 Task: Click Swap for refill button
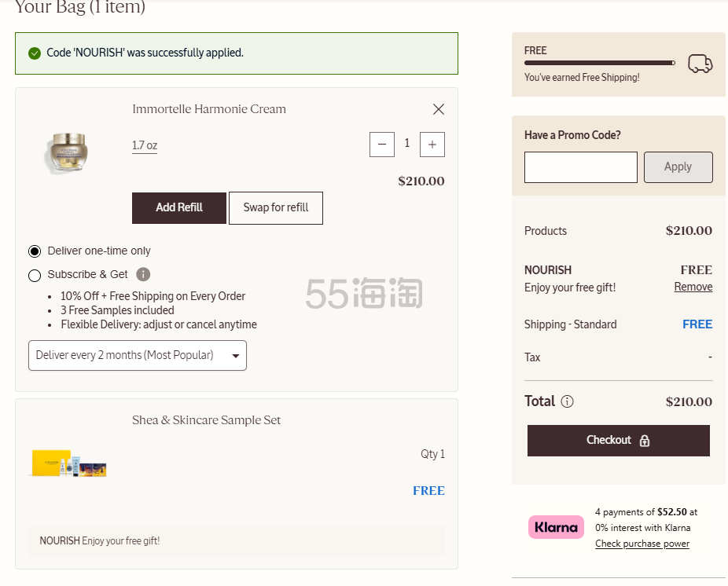tap(275, 208)
